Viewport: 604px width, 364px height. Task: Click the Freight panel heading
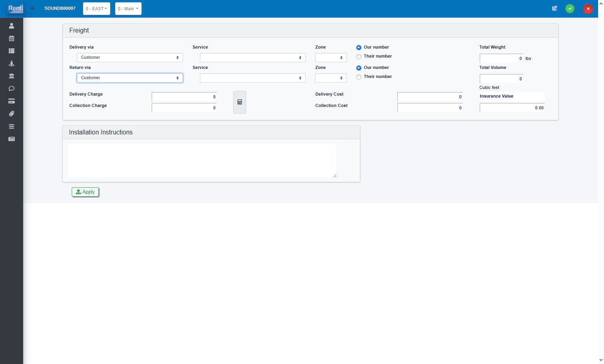[x=79, y=31]
